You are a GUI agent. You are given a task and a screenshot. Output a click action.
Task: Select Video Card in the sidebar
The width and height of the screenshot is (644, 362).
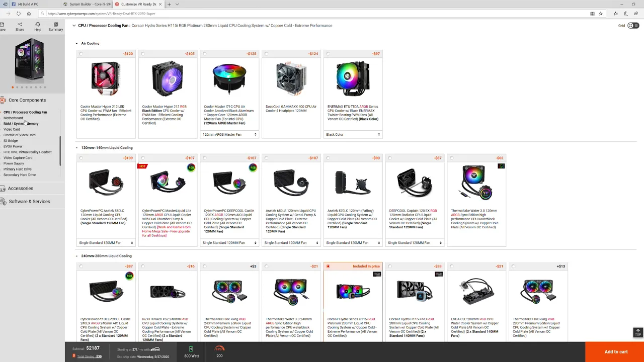12,129
